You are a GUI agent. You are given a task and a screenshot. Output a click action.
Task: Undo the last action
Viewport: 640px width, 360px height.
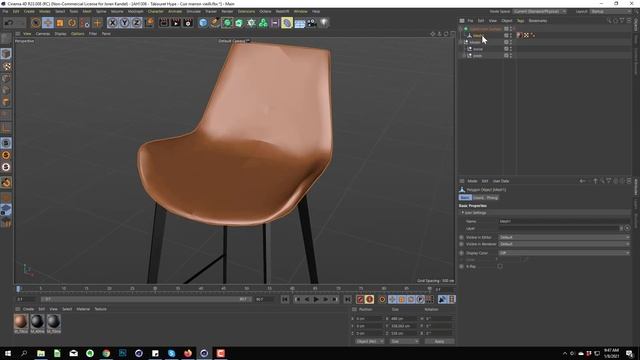click(9, 23)
